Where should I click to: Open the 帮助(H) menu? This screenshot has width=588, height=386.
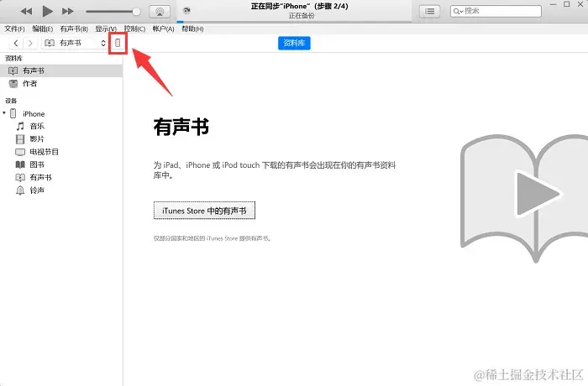(192, 29)
